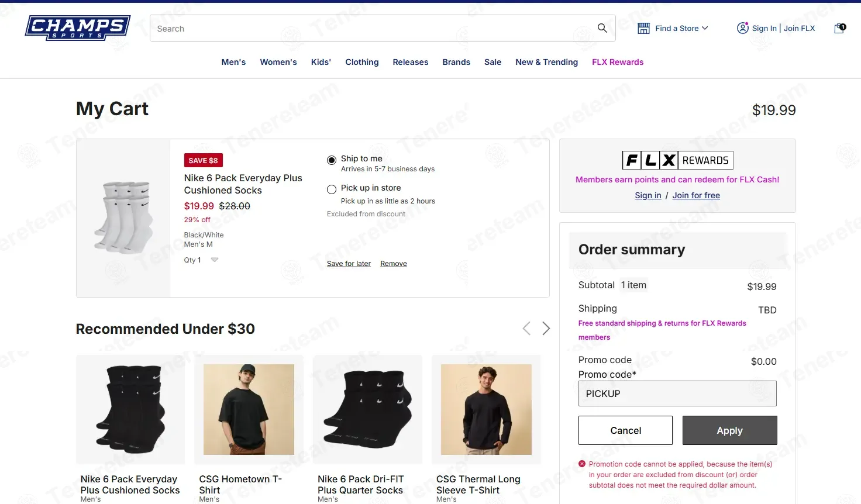Open the shopping bag cart icon

click(839, 28)
